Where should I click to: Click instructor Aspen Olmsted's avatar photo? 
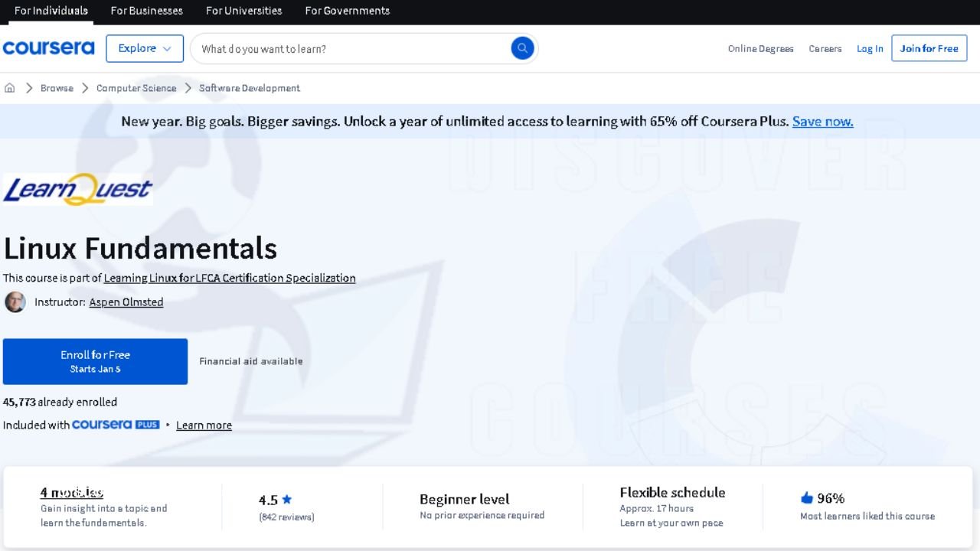[x=15, y=302]
